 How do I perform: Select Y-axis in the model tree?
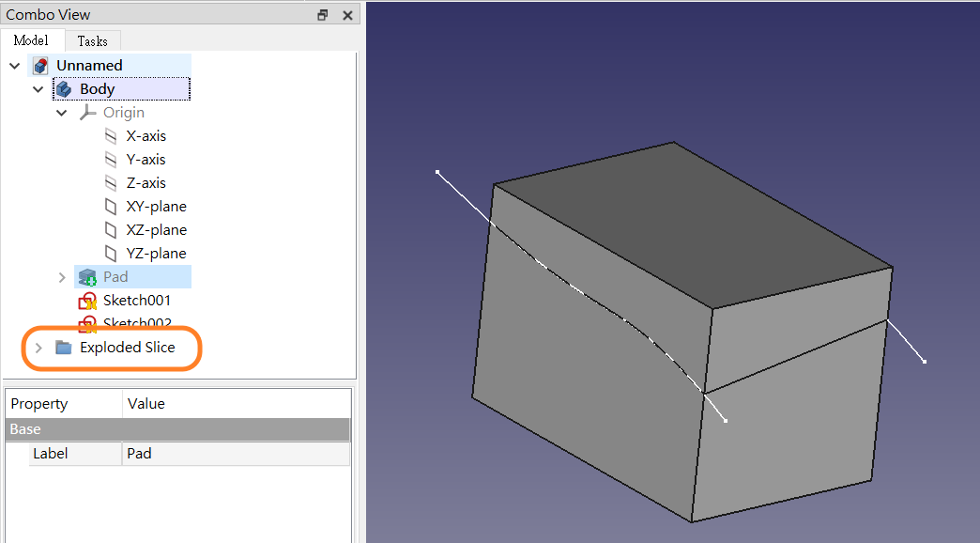click(x=145, y=160)
